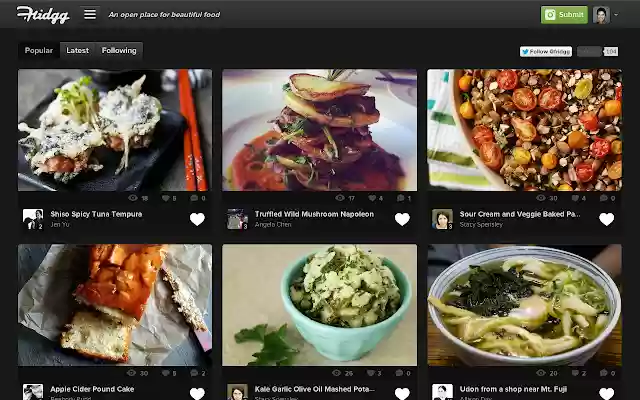
Task: Like the Udon from a shop near Mt. Fuji post
Action: [x=607, y=393]
